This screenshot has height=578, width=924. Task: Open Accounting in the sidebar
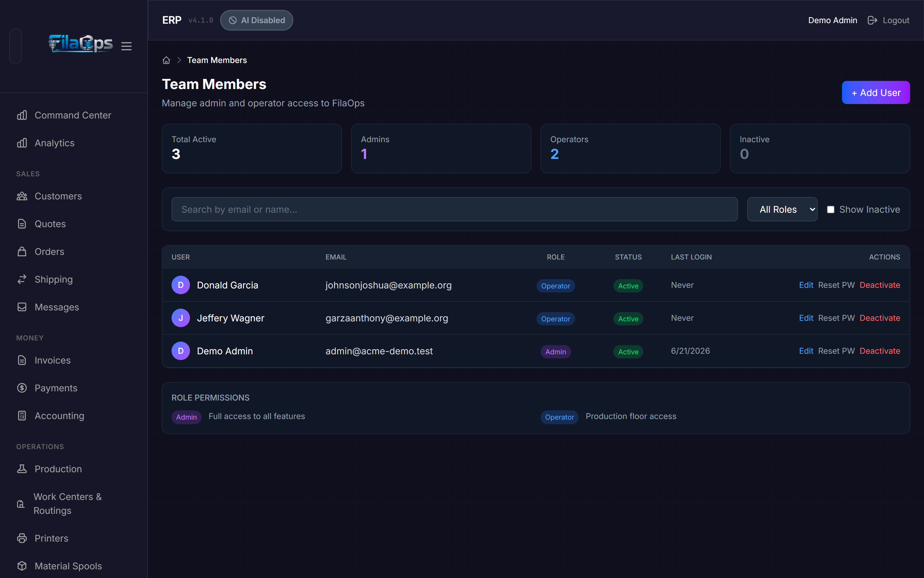click(74, 416)
